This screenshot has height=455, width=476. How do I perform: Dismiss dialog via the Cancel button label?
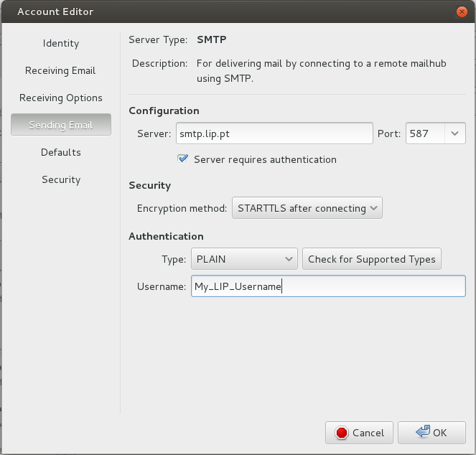368,433
